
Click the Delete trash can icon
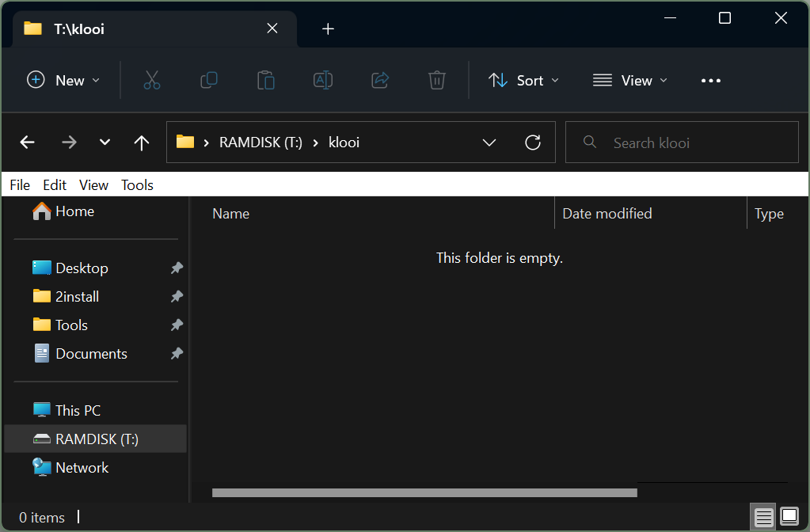437,80
